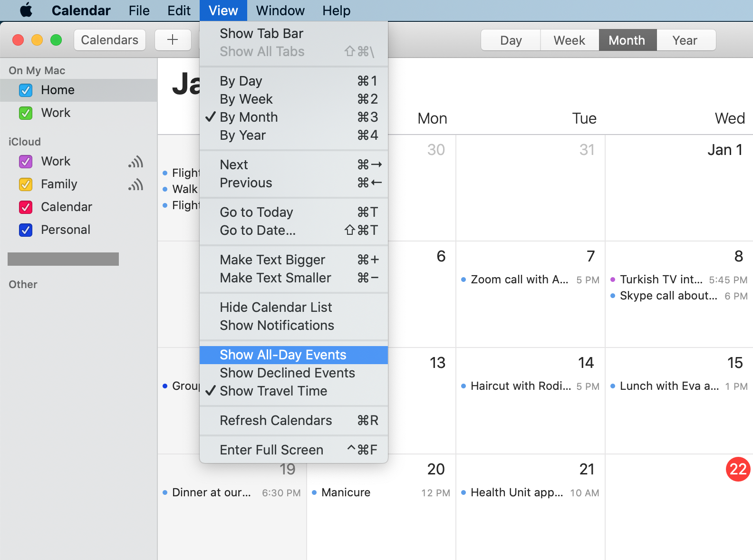Select Previous in View menu
The image size is (753, 560).
pyautogui.click(x=294, y=183)
